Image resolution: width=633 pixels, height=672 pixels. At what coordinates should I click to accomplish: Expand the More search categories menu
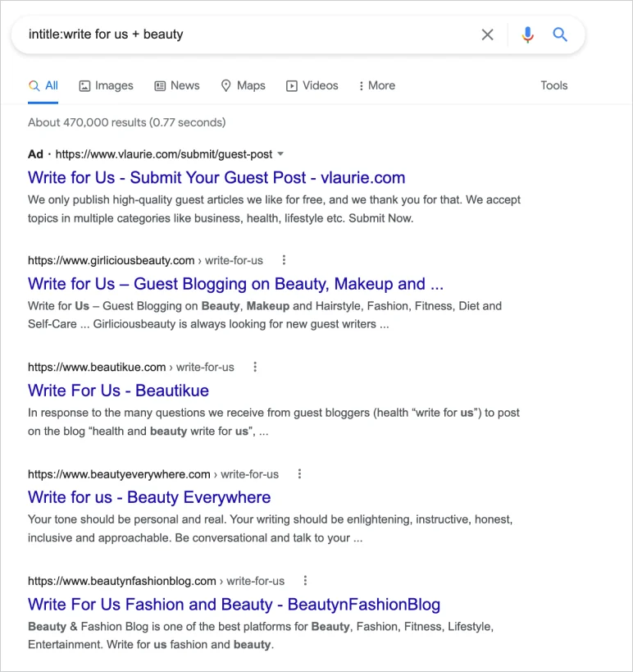pos(377,85)
